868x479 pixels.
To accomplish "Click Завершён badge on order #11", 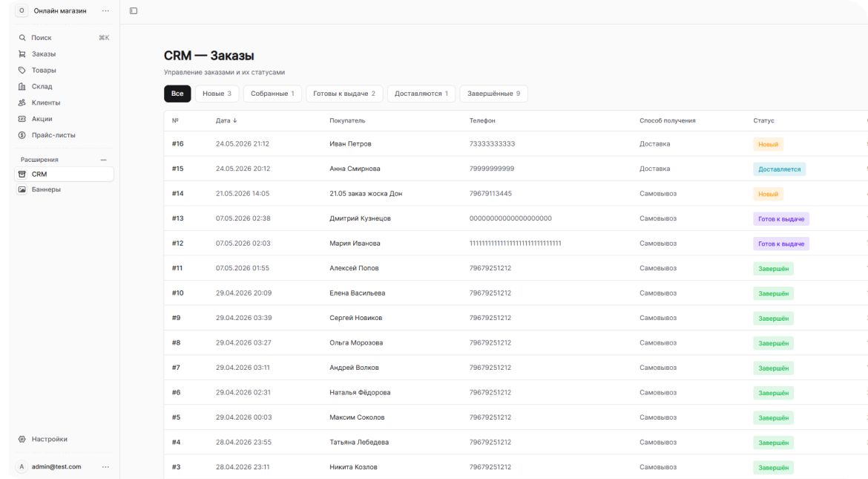I will click(773, 268).
